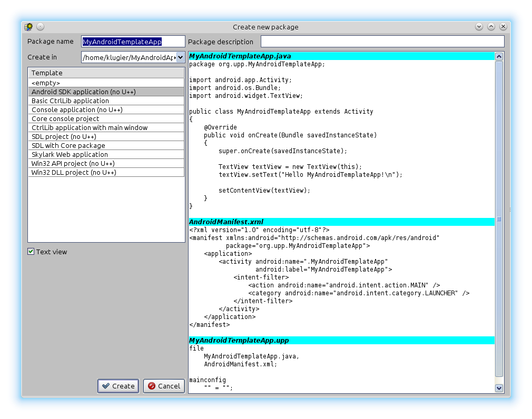Screen dimensions: 532x419
Task: Maximize the Create new package window
Action: coord(491,27)
